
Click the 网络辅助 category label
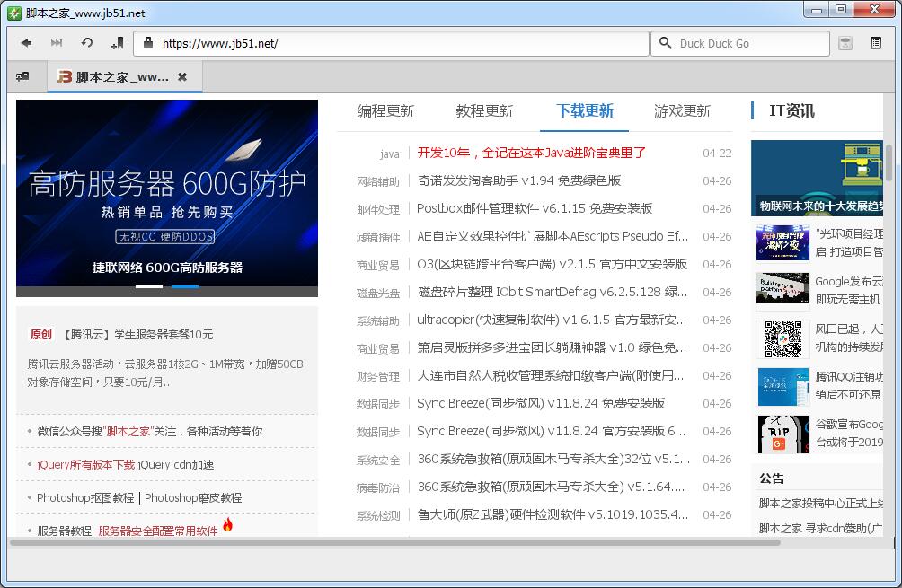click(x=377, y=181)
